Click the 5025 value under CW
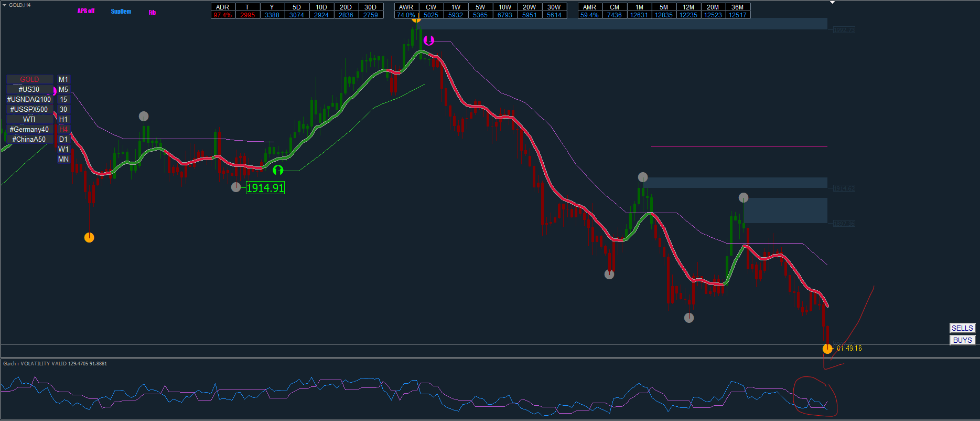Screen dimensions: 980x421 point(431,15)
